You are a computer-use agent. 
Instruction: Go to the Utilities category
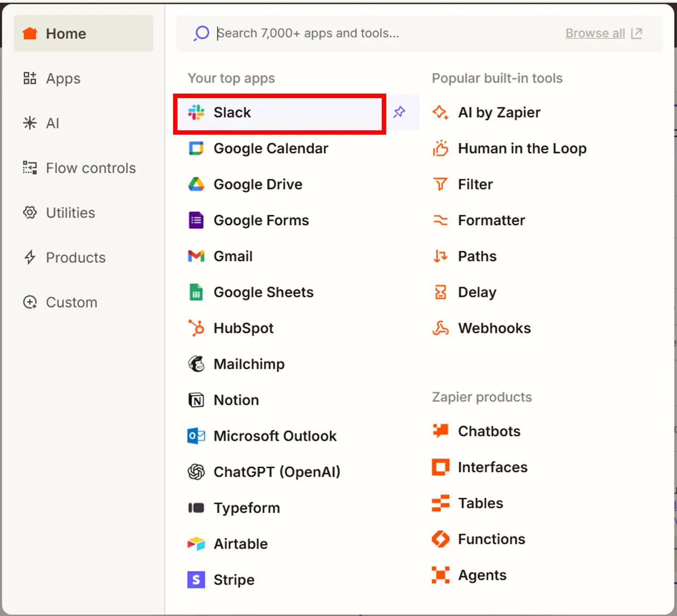pyautogui.click(x=70, y=213)
